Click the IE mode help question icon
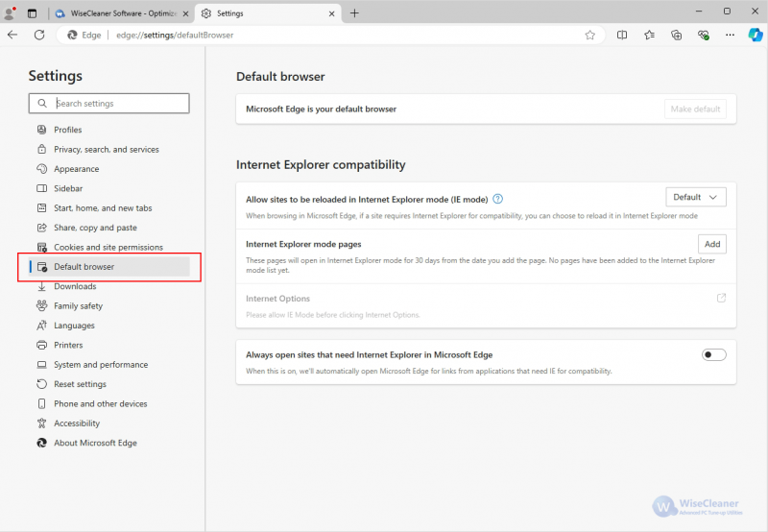Screen dimensions: 768x532 [497, 199]
